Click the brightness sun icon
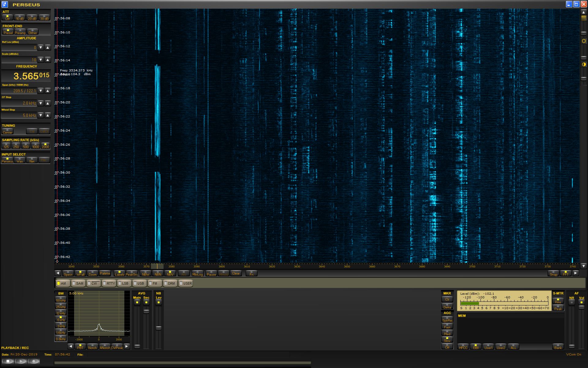This screenshot has width=588, height=368. (x=584, y=41)
